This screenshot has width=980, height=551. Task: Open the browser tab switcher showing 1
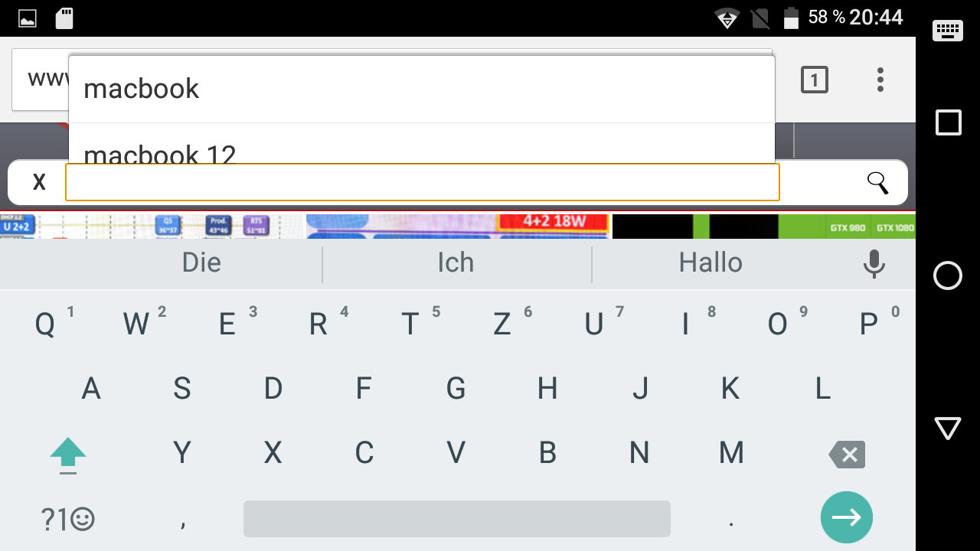815,80
